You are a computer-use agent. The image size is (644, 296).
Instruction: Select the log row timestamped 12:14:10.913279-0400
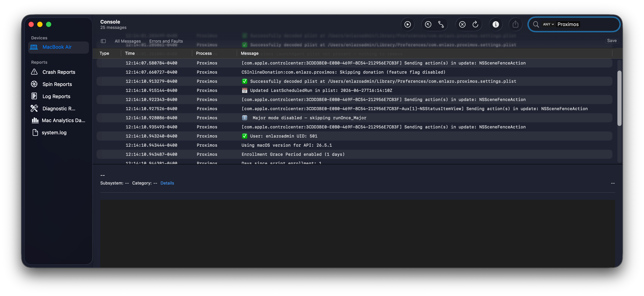[x=354, y=81]
